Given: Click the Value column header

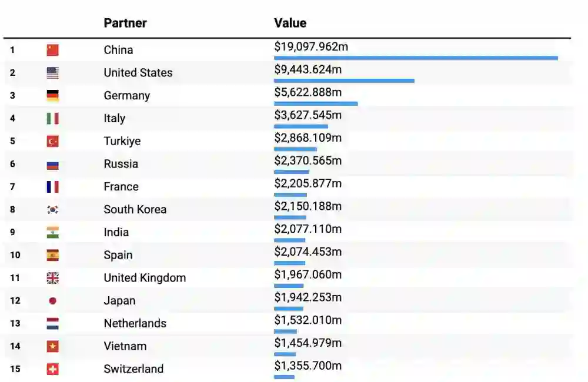Looking at the screenshot, I should click(290, 23).
